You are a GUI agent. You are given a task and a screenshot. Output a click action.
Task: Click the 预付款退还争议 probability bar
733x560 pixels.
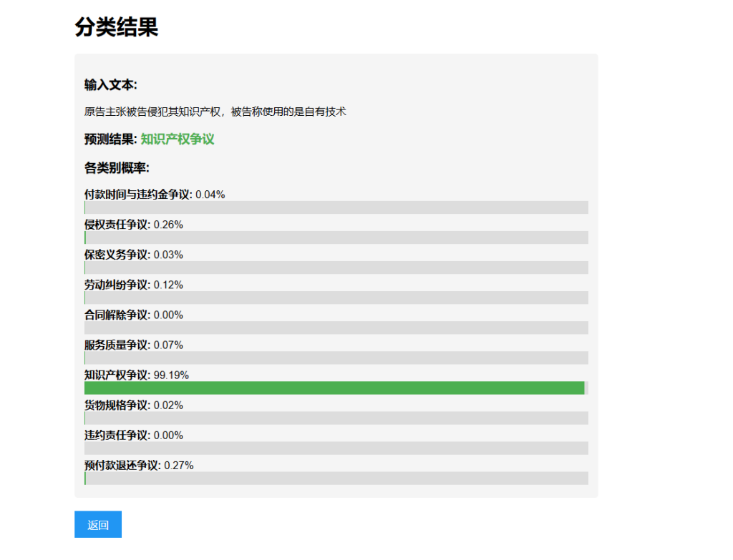(x=336, y=478)
